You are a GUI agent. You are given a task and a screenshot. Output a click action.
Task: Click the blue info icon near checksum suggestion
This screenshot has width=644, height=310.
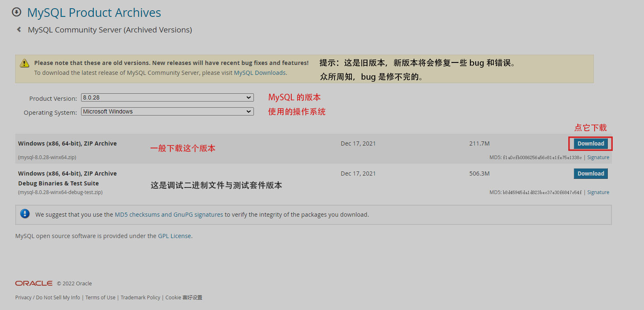pos(25,214)
